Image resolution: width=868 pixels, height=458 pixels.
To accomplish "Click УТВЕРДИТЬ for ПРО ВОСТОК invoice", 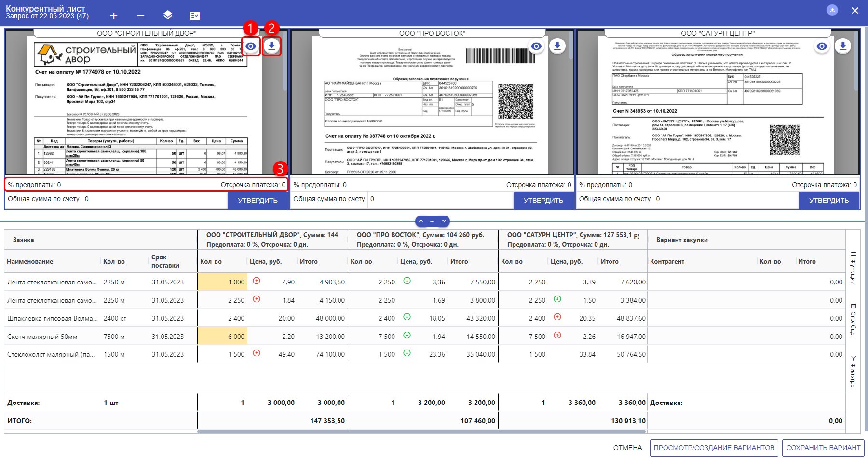I will 543,201.
